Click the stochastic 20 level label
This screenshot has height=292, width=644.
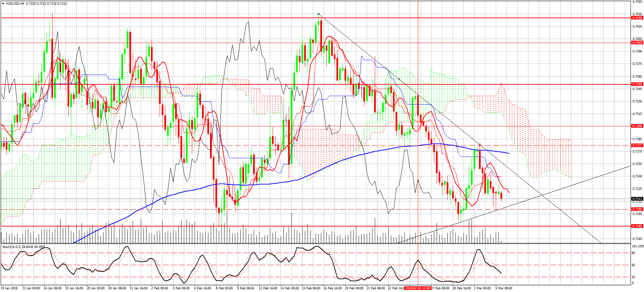click(634, 277)
